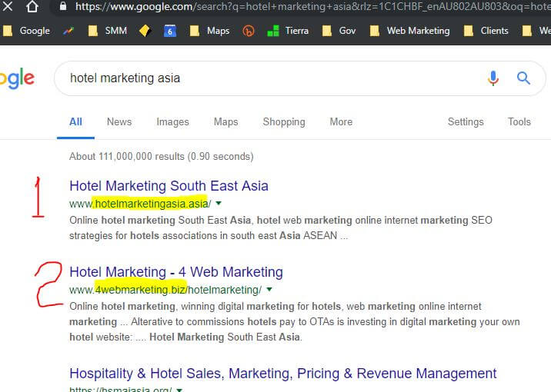View the site security padlock icon

click(63, 6)
